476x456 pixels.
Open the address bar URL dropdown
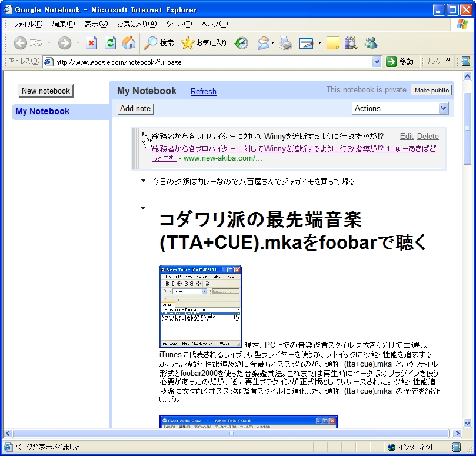(377, 62)
